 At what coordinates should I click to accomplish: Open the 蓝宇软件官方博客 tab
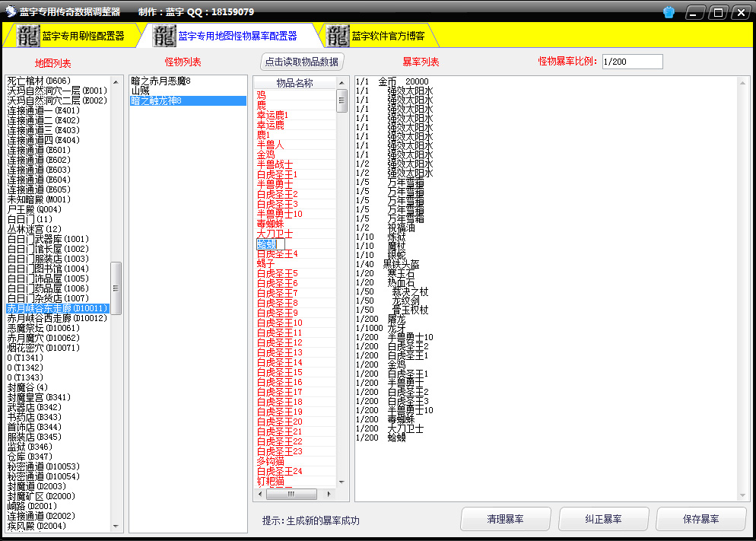click(388, 36)
